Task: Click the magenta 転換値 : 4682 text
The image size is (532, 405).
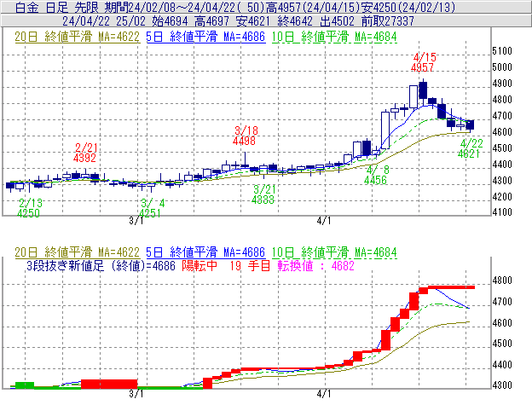Action: point(315,265)
